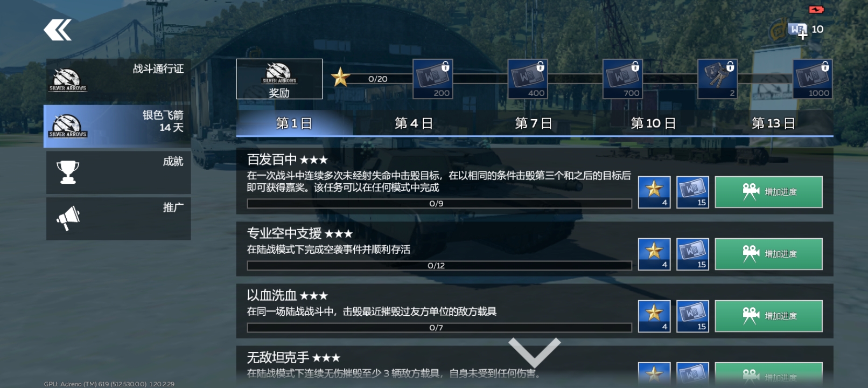
Task: Open the 战斗通行证 battle pass section
Action: pos(118,80)
